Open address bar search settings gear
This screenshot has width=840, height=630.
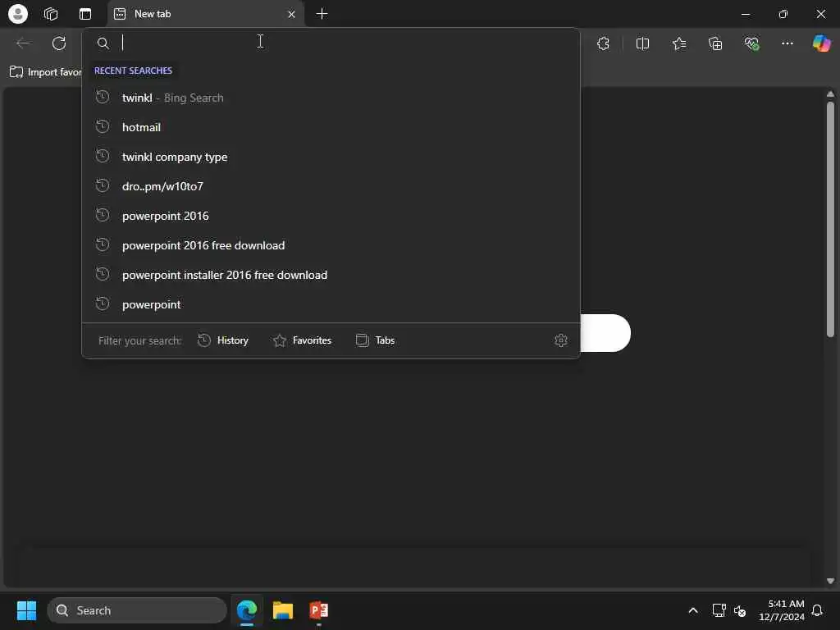[x=561, y=340]
